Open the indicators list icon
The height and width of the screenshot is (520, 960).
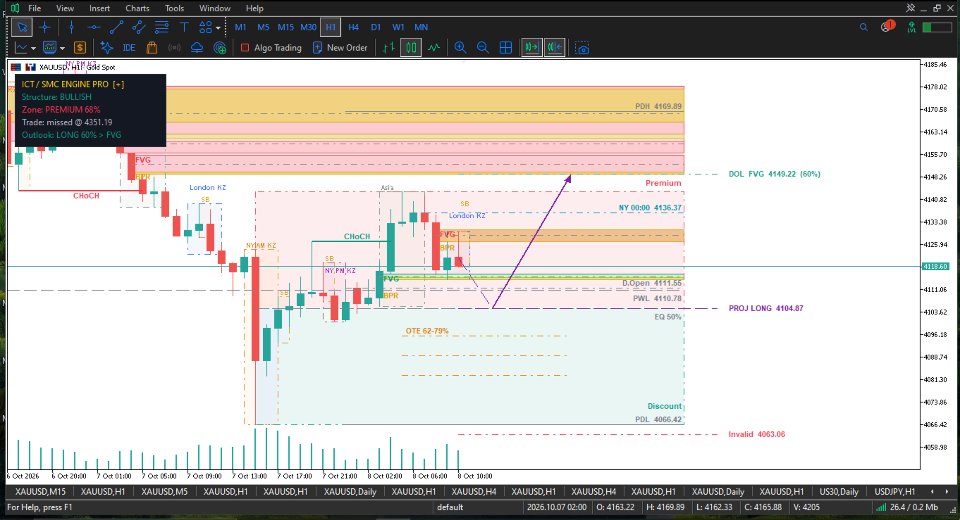(x=50, y=48)
